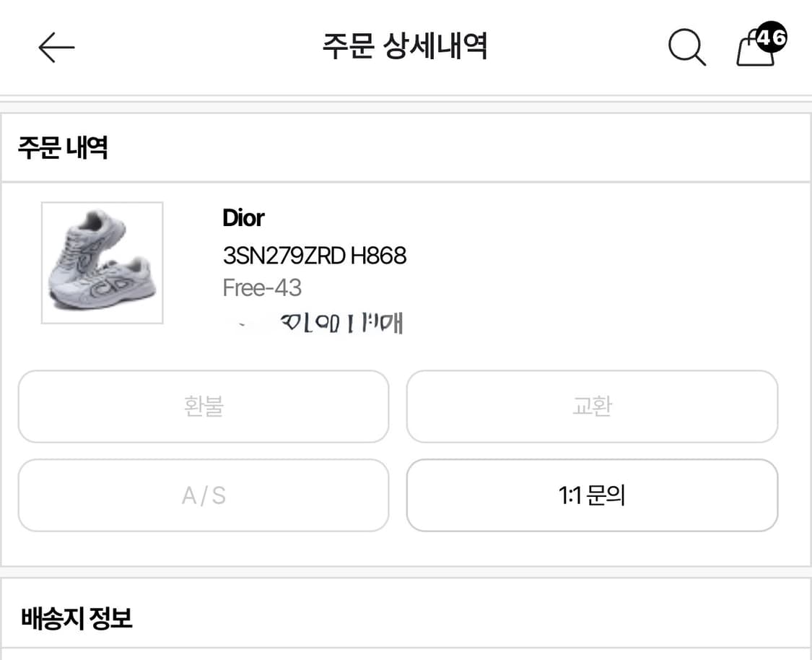Select the A/S service button
Screen dimensions: 812x660
pyautogui.click(x=203, y=495)
